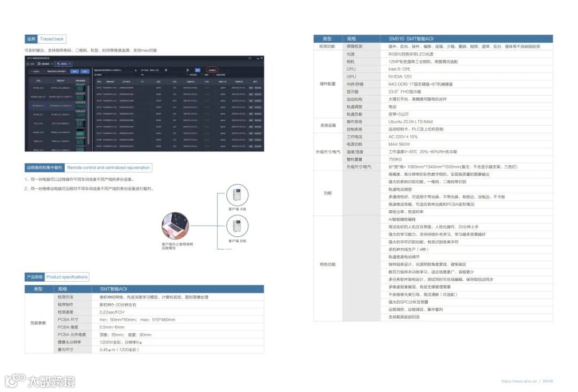Click the laptop remote-control circle image
The image size is (578, 392).
tap(176, 226)
